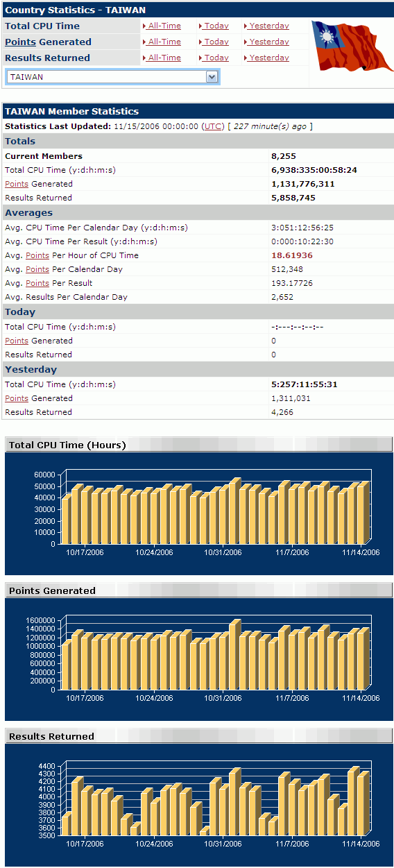394x868 pixels.
Task: Click the UTC link beside last updated
Action: pyautogui.click(x=212, y=126)
